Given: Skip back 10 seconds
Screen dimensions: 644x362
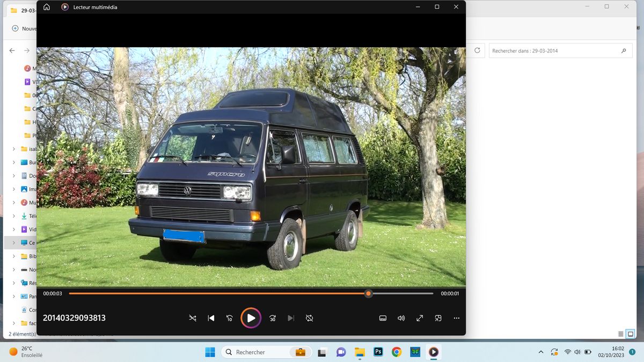Looking at the screenshot, I should coord(229,318).
